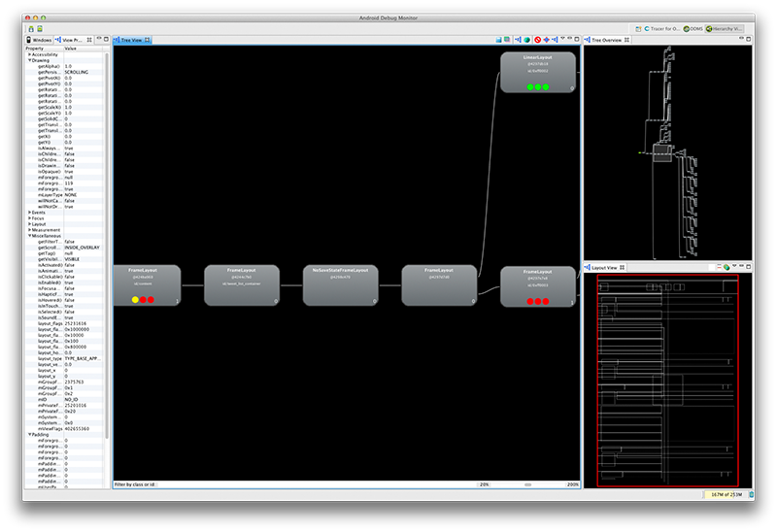Click the Property column header
This screenshot has height=532, width=777.
(x=44, y=49)
